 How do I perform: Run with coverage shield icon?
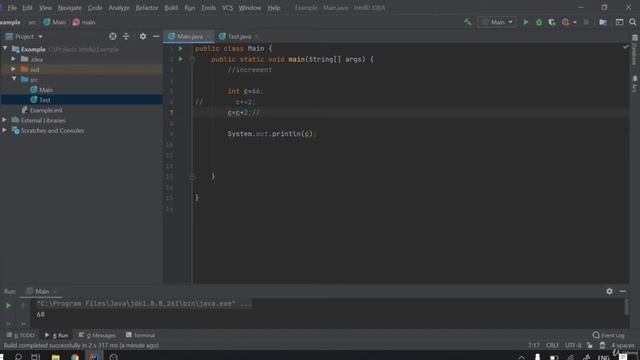click(552, 22)
